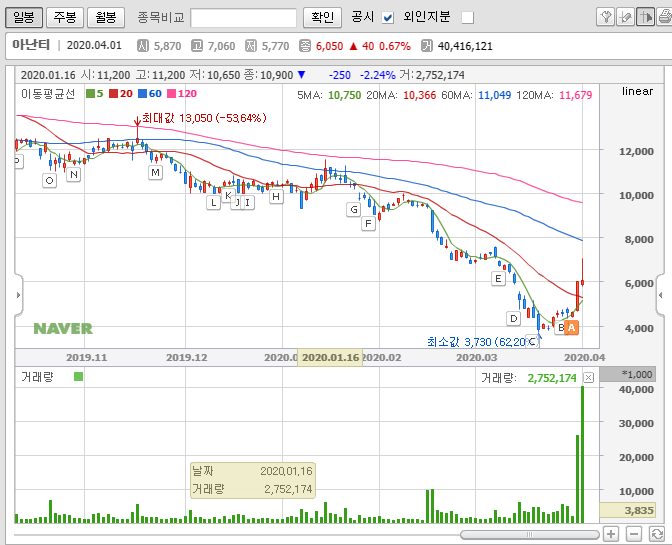Reset chart with the refresh icon
Image resolution: width=672 pixels, height=545 pixels.
[657, 534]
